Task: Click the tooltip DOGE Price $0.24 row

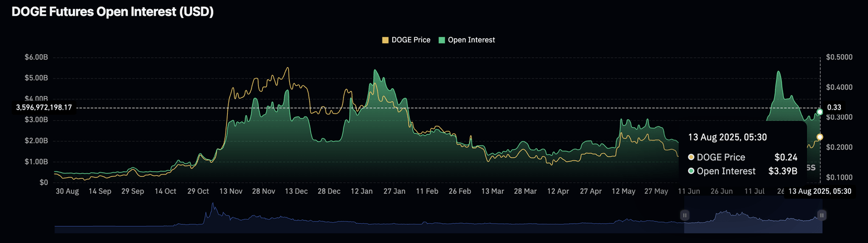Action: (x=743, y=157)
